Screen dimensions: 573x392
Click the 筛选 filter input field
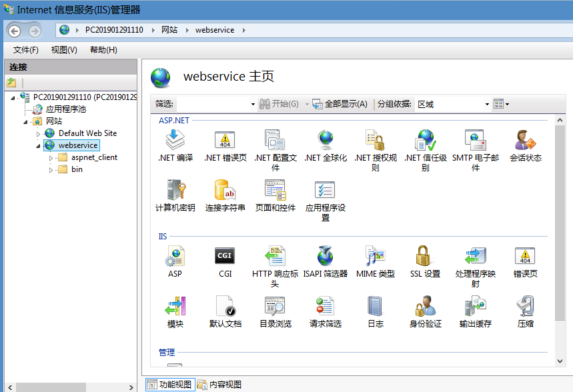pyautogui.click(x=213, y=105)
